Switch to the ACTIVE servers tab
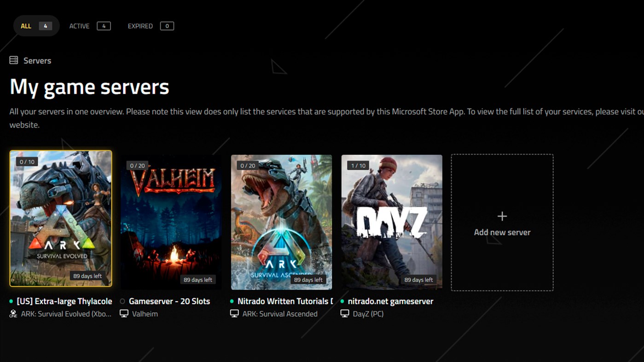The image size is (644, 362). (90, 26)
